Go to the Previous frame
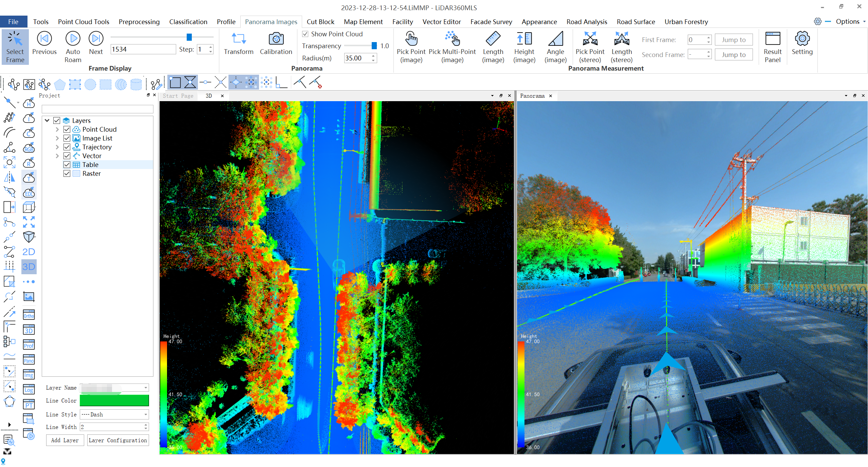Screen dimensions: 868x467 (44, 43)
